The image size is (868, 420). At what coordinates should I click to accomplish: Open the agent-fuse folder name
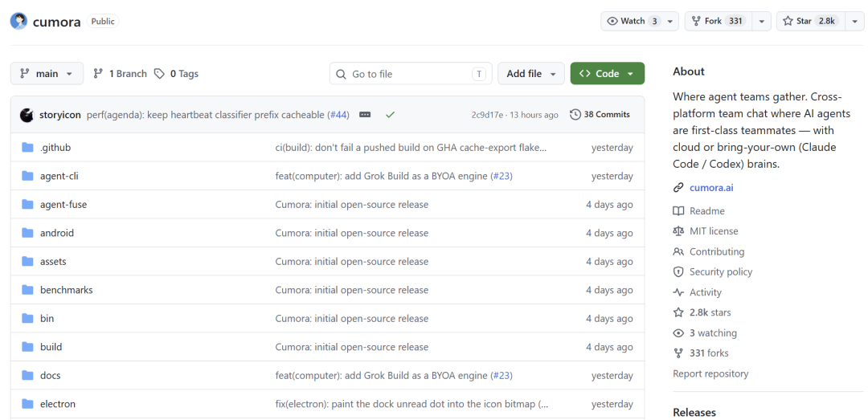[x=63, y=205]
